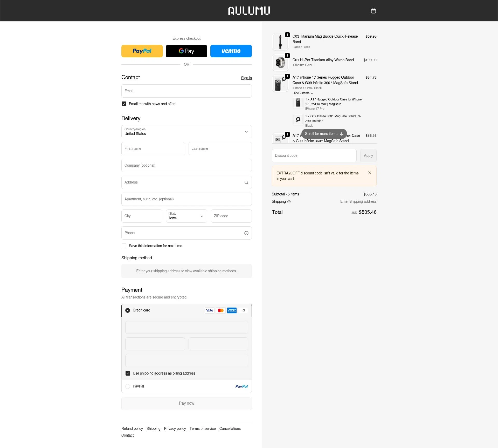Click the Discount code input field

[314, 155]
